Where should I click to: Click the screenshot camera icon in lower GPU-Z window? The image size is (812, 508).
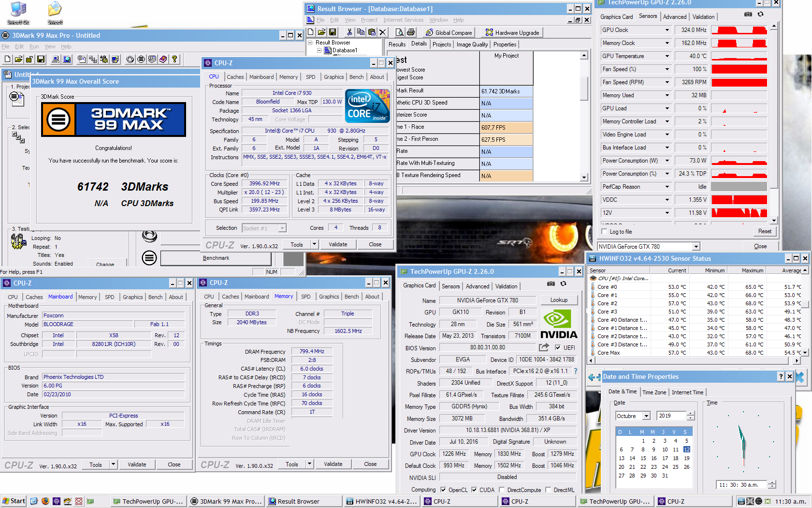coord(551,284)
